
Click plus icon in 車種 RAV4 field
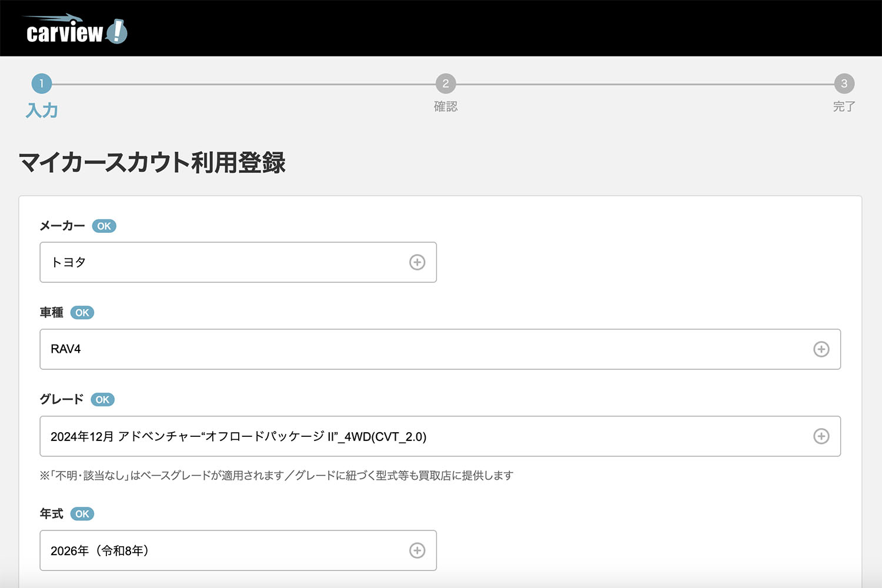coord(821,349)
